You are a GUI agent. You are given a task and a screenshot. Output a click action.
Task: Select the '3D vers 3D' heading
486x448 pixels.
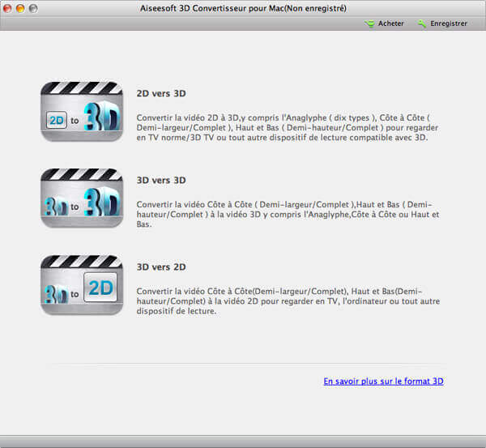point(161,181)
